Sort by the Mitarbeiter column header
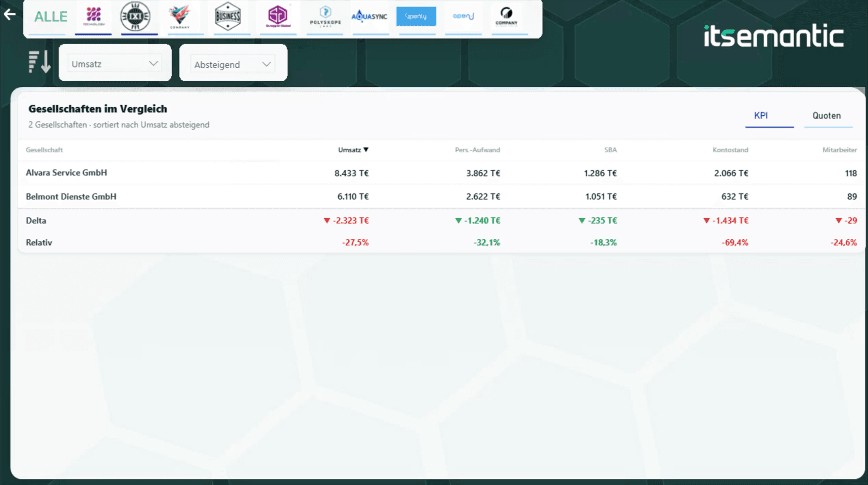The image size is (868, 485). [840, 150]
